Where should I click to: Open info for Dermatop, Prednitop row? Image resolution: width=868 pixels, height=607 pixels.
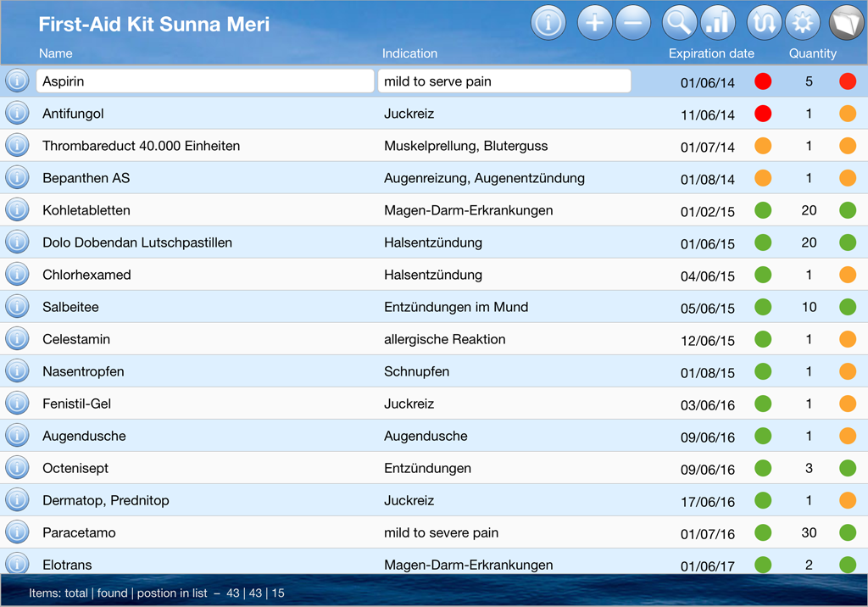[x=17, y=499]
